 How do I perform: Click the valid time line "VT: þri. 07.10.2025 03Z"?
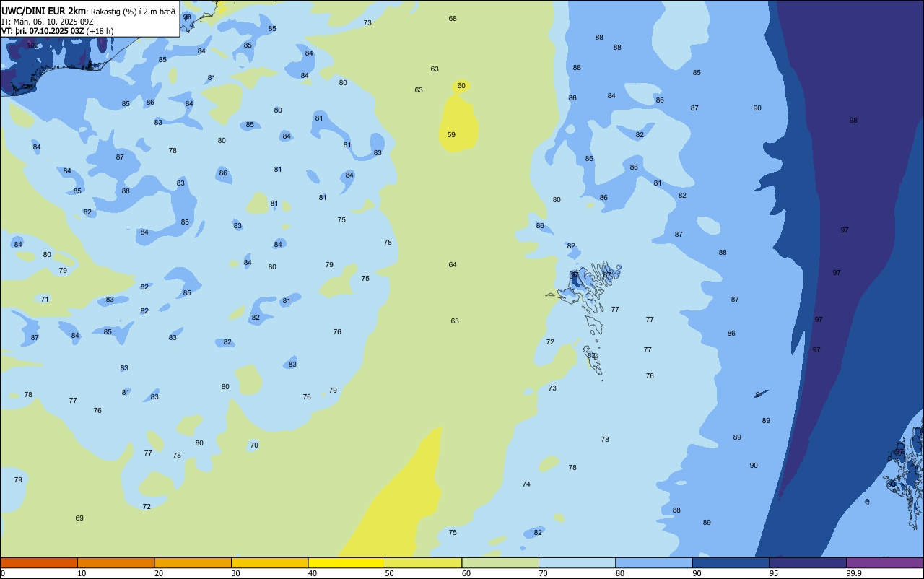(x=43, y=31)
